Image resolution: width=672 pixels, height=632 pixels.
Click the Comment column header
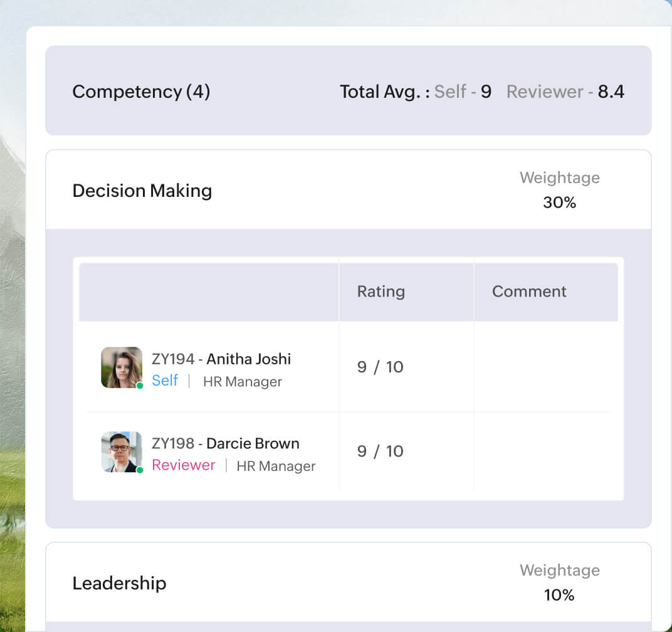(x=529, y=292)
